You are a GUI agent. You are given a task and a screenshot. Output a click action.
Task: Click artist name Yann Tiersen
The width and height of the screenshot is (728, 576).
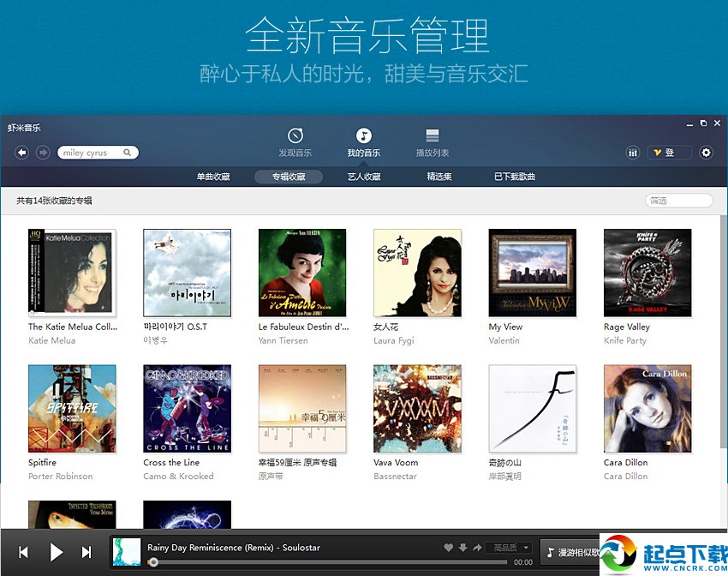pos(283,340)
